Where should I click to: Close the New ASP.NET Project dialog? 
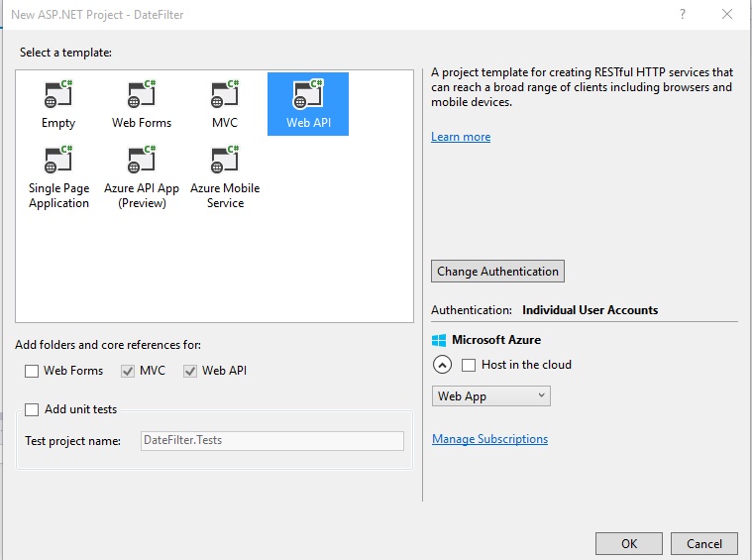pos(727,14)
